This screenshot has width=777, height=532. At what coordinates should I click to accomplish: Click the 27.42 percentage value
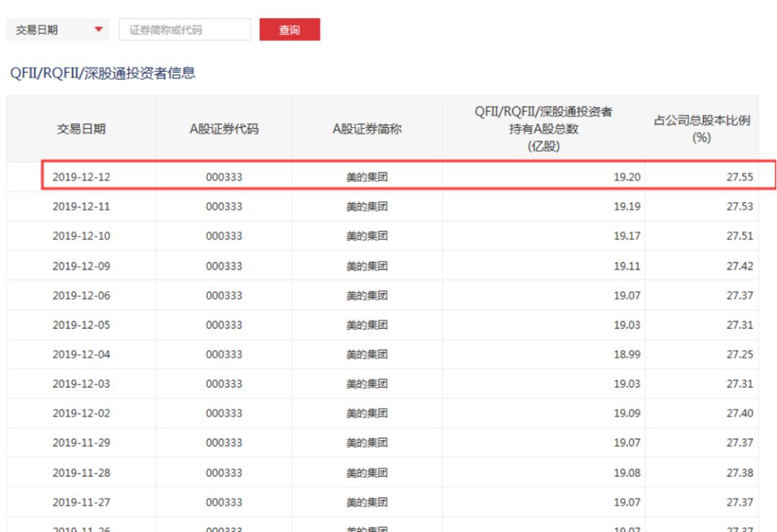click(739, 266)
